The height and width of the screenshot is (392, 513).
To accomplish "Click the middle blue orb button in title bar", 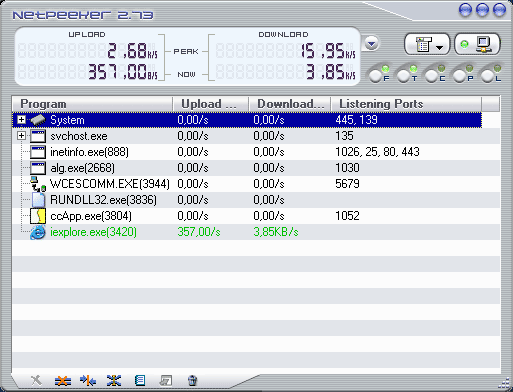I will [482, 10].
